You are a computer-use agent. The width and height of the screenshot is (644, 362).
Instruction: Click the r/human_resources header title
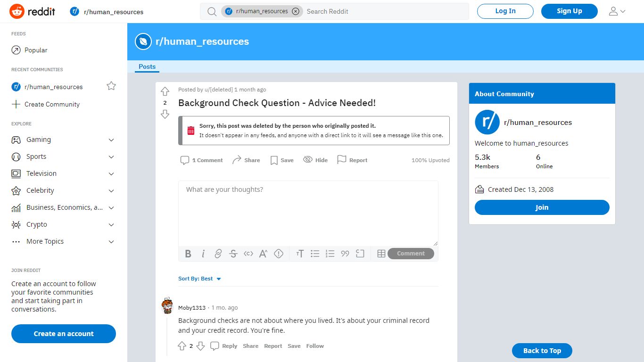(x=202, y=41)
